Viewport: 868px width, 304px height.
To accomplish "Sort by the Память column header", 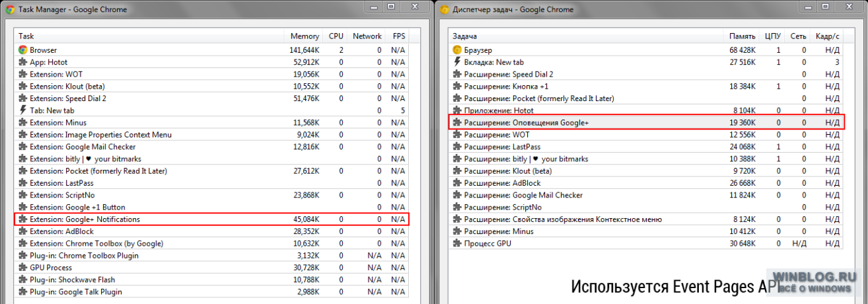I will click(x=741, y=36).
